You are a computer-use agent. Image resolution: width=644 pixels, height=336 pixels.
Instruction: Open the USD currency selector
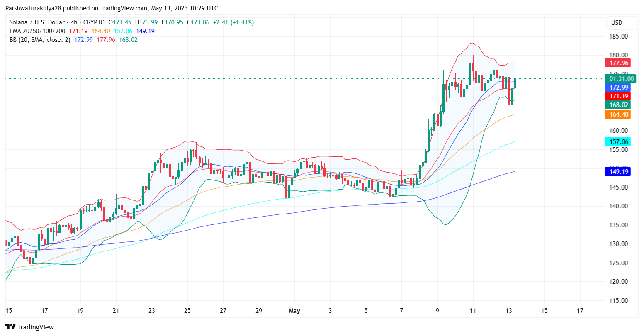coord(622,23)
